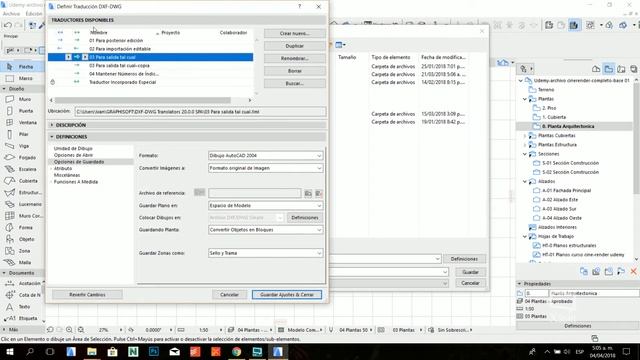Open Chrome from the taskbar

(x=236, y=351)
